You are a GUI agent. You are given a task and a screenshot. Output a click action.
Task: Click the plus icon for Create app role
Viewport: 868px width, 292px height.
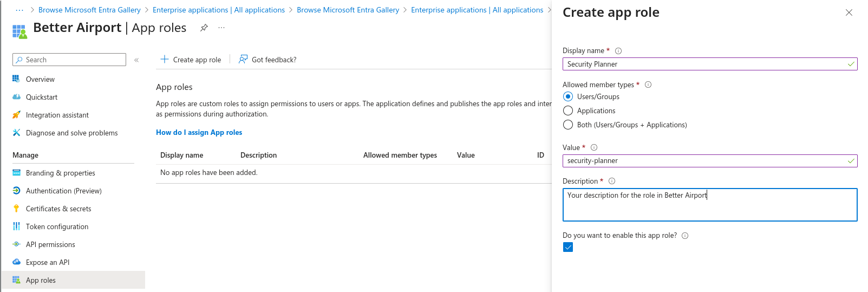pyautogui.click(x=165, y=59)
